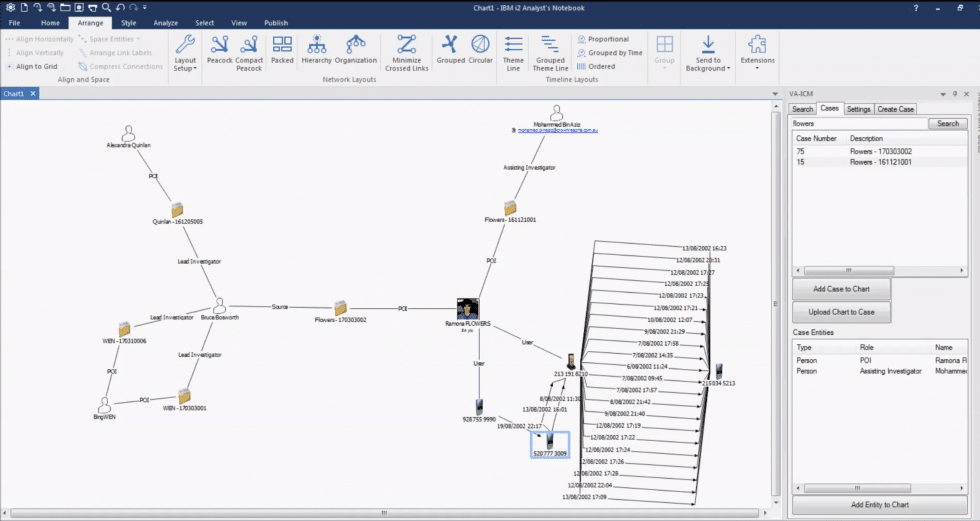The image size is (980, 521).
Task: Click the case search text field
Action: click(x=858, y=124)
